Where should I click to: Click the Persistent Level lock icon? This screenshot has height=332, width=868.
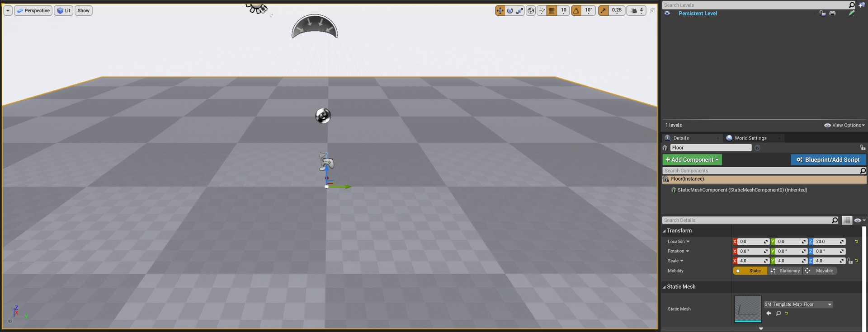pyautogui.click(x=822, y=14)
